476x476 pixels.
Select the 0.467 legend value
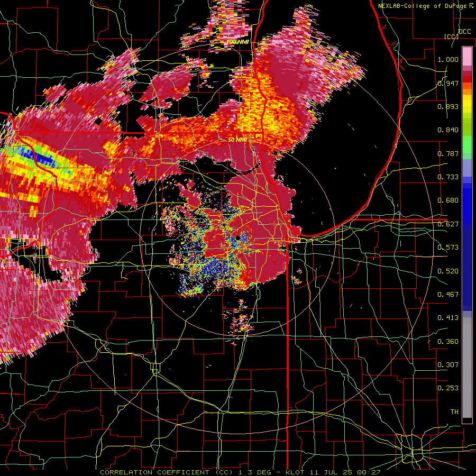448,295
